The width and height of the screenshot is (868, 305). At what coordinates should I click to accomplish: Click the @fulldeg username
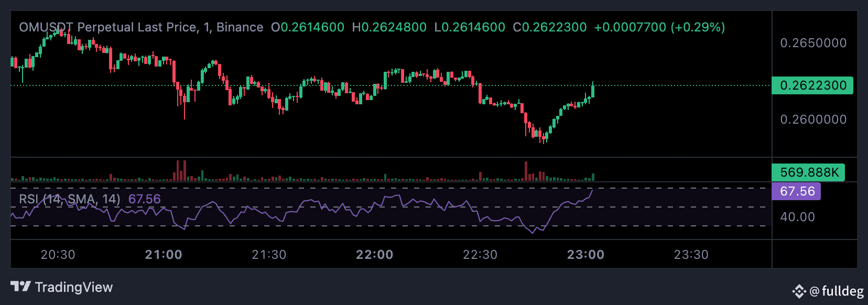coord(837,291)
